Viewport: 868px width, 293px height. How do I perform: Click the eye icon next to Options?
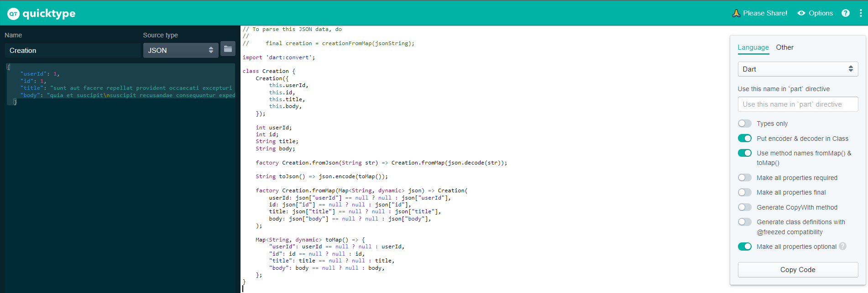801,13
